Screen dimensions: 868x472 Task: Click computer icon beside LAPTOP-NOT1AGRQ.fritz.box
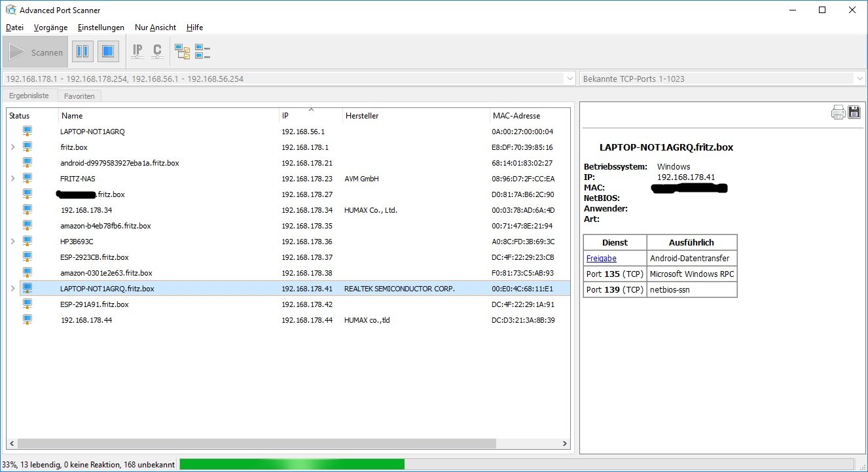[x=27, y=288]
